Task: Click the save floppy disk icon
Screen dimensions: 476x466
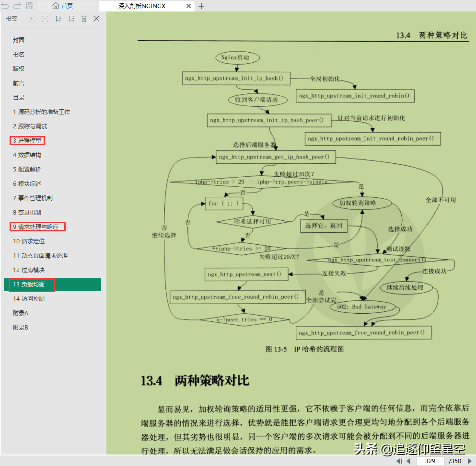Action: click(x=30, y=6)
